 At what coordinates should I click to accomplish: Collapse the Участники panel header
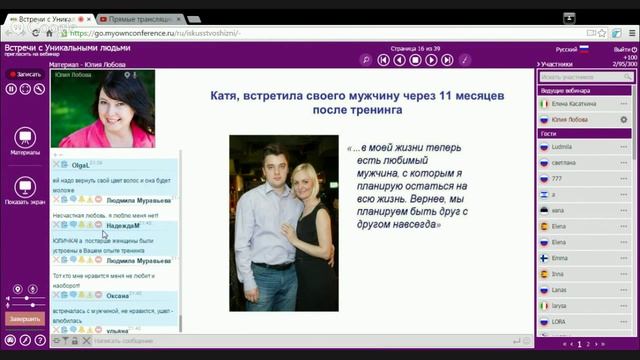point(555,64)
